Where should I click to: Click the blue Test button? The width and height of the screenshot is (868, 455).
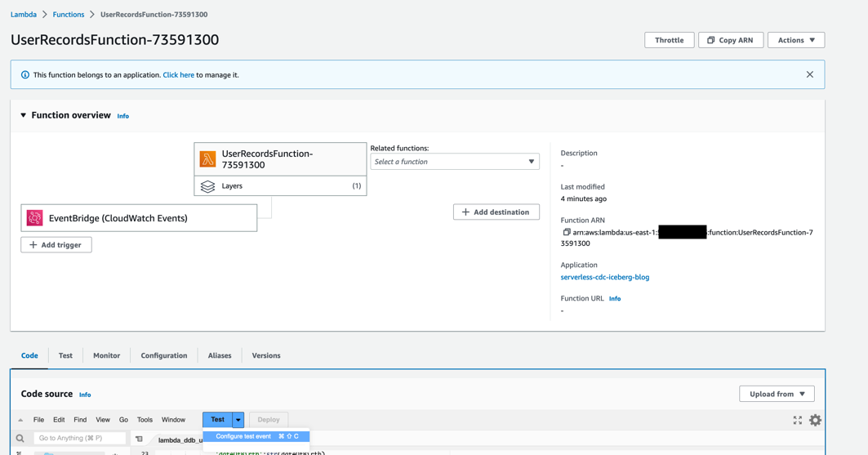tap(217, 420)
